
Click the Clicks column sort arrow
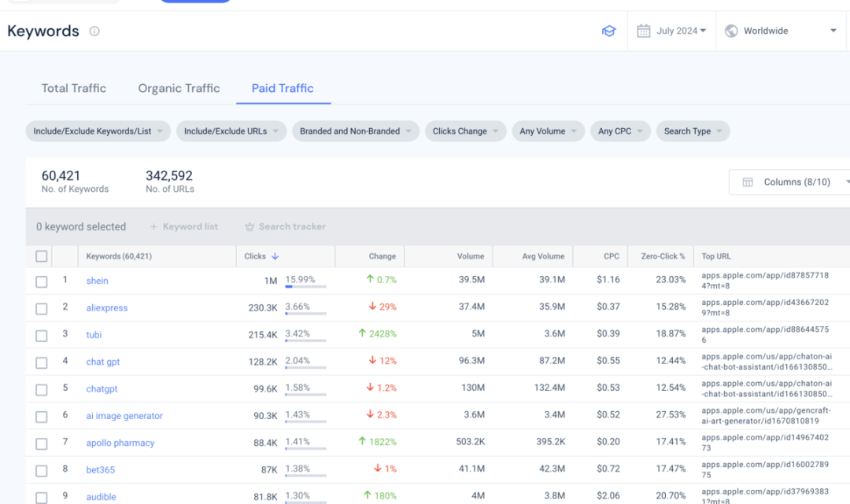click(275, 256)
